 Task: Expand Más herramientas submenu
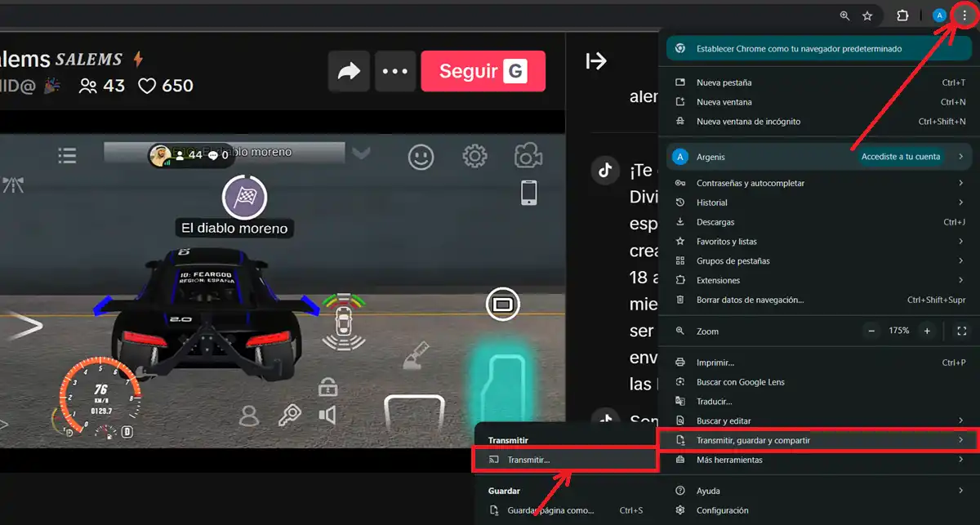pos(821,460)
